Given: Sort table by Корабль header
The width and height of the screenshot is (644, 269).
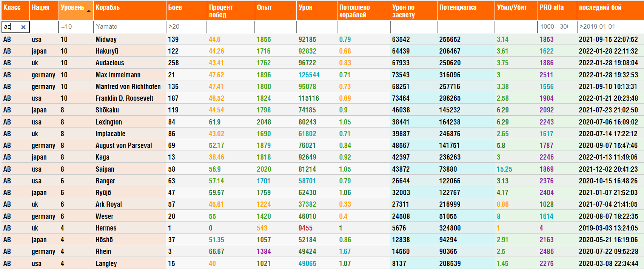Looking at the screenshot, I should pyautogui.click(x=108, y=8).
